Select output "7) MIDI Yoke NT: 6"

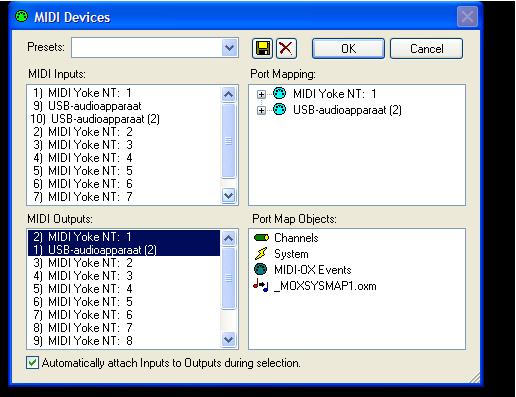pyautogui.click(x=124, y=315)
